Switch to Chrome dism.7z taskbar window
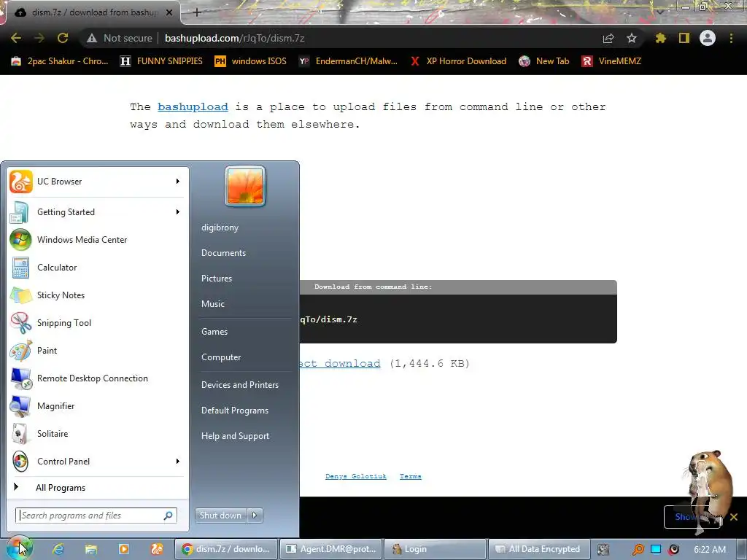The height and width of the screenshot is (560, 747). click(x=226, y=549)
